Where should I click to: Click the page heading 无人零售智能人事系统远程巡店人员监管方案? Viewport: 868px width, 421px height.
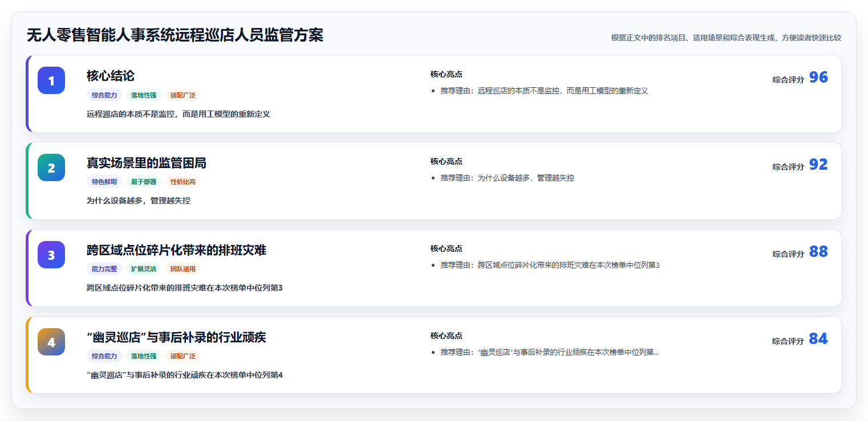[x=175, y=35]
